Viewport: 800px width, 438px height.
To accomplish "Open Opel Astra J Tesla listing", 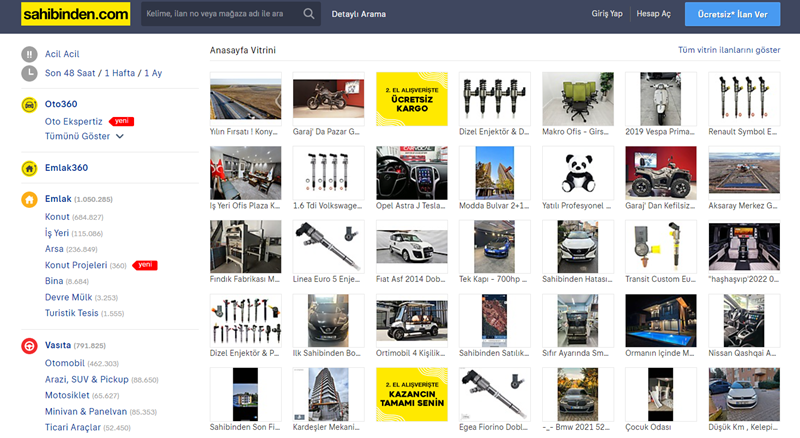I will 412,173.
